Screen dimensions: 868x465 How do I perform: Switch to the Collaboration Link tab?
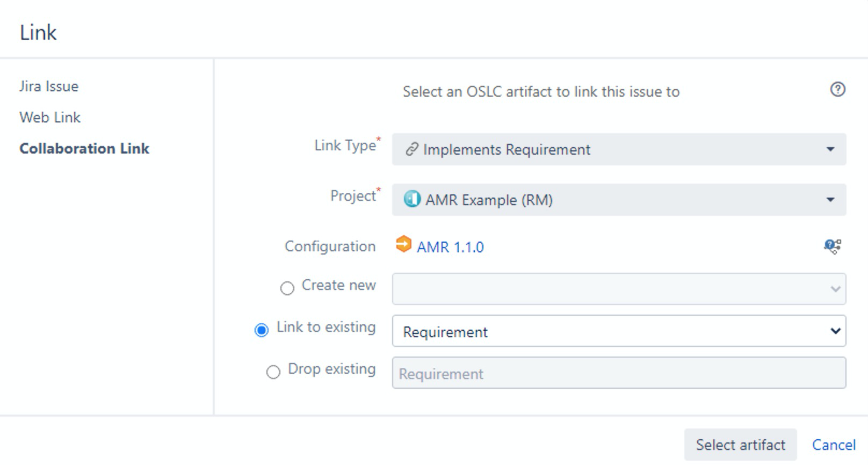[x=84, y=149]
